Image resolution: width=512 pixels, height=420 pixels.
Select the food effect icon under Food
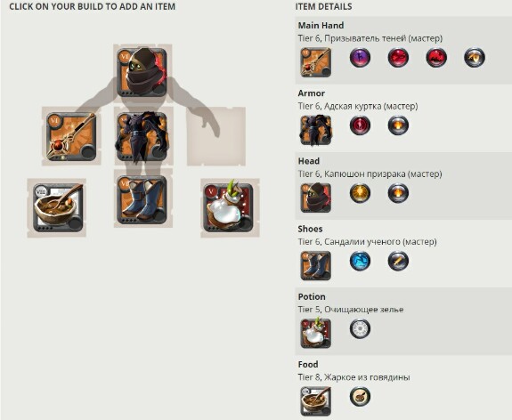click(360, 397)
